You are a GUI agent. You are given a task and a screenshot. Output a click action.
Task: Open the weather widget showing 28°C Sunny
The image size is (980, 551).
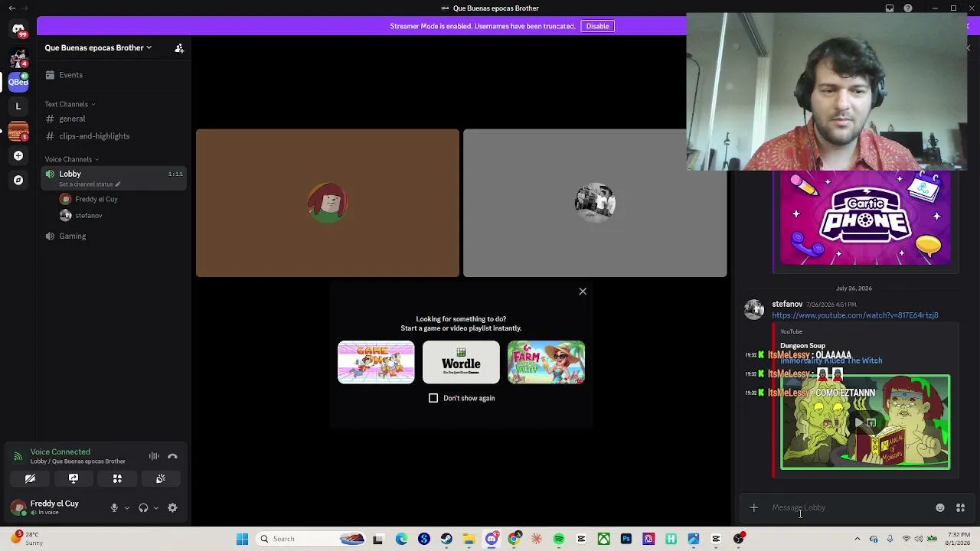point(26,539)
